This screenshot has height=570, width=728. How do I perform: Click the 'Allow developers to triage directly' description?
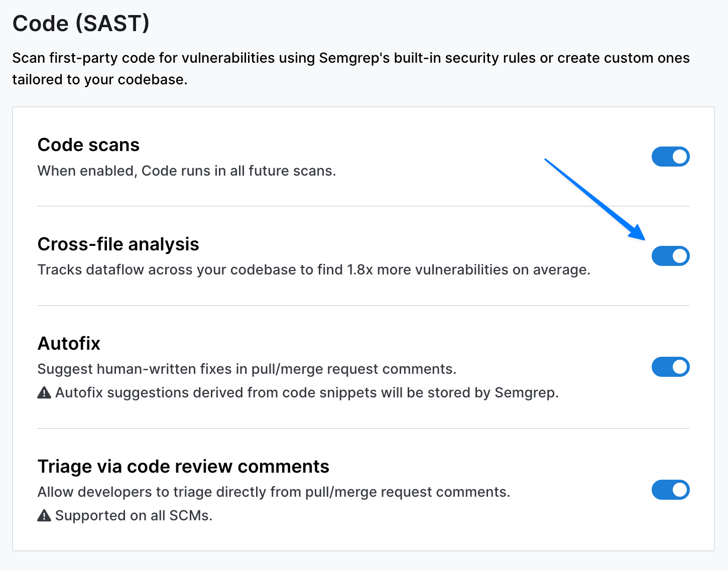[x=274, y=492]
